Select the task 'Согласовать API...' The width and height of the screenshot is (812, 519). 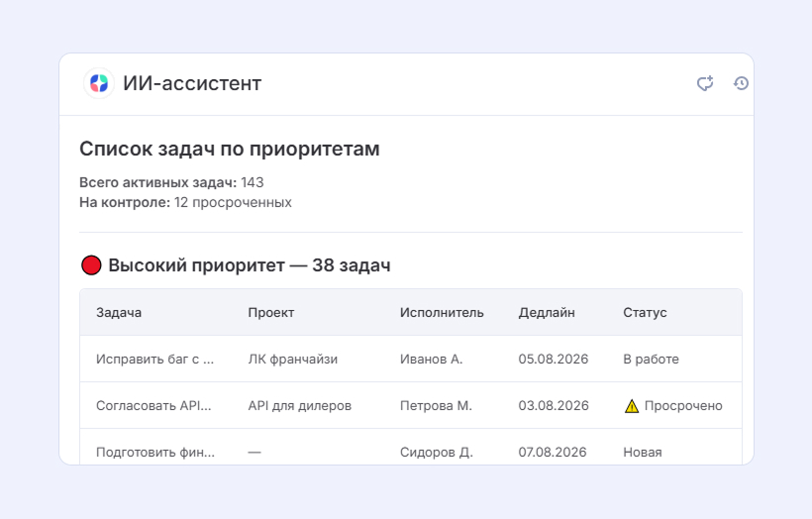coord(153,405)
